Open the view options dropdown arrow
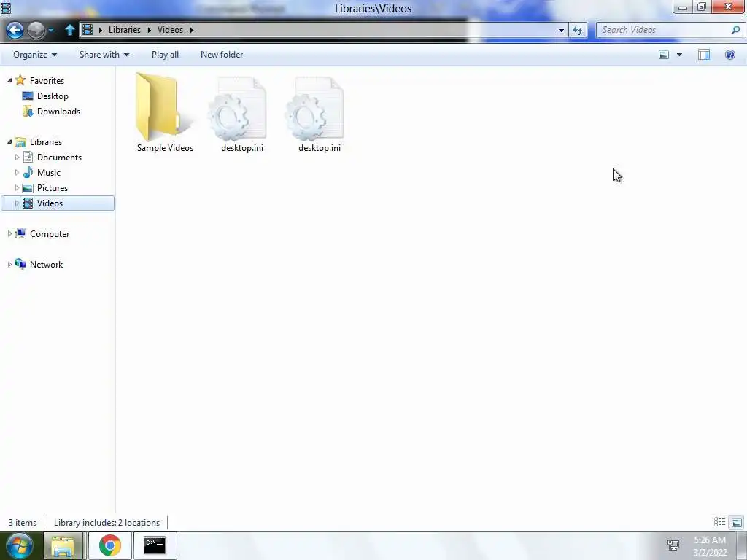Image resolution: width=747 pixels, height=560 pixels. [679, 55]
